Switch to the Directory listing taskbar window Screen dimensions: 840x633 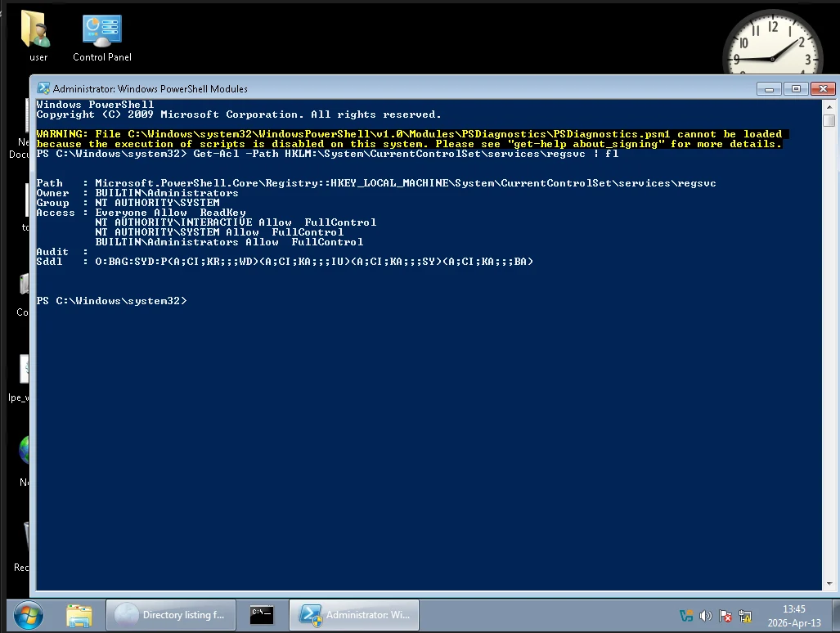[171, 615]
